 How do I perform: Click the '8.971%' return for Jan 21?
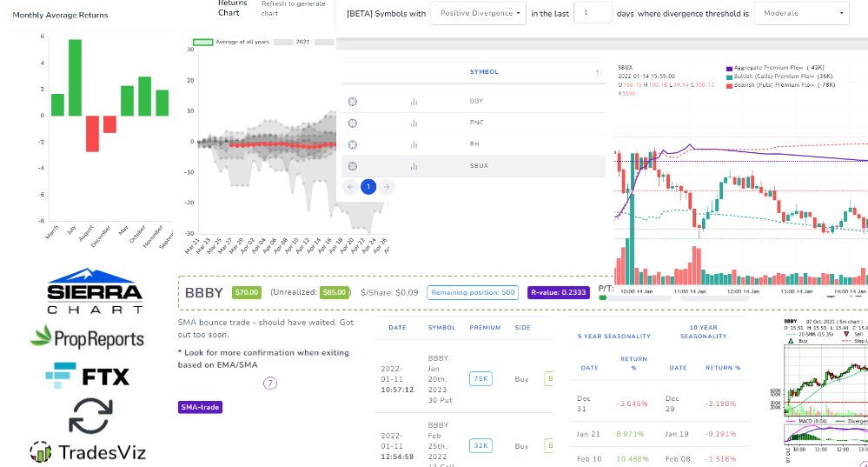point(630,434)
